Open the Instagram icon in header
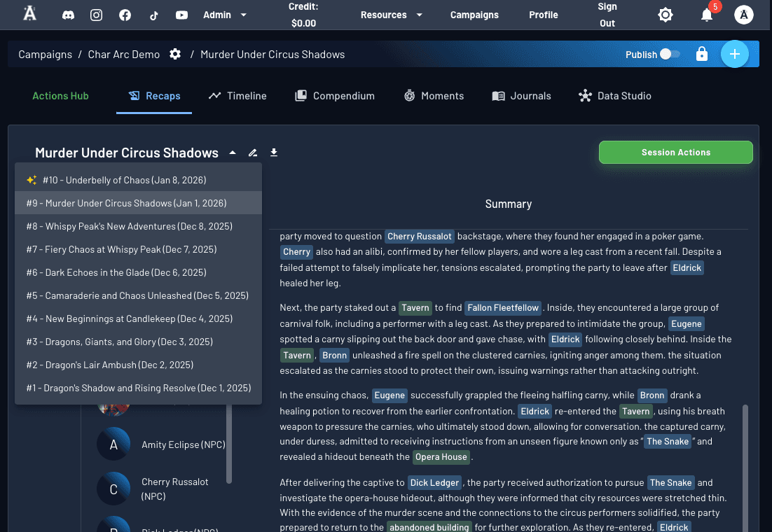This screenshot has width=772, height=532. pos(97,15)
